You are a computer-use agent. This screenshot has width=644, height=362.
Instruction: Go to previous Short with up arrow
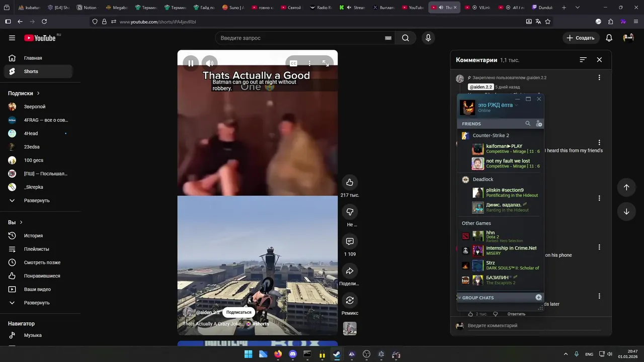click(x=626, y=187)
